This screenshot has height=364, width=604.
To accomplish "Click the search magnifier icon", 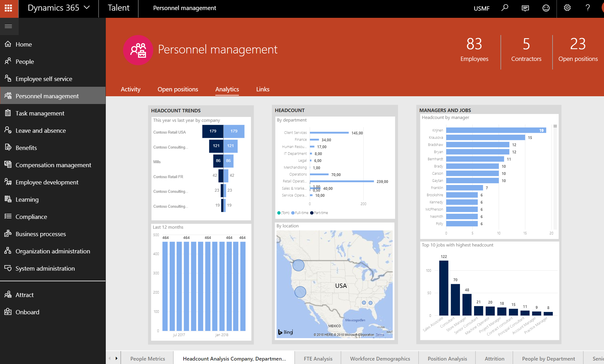I will coord(505,8).
